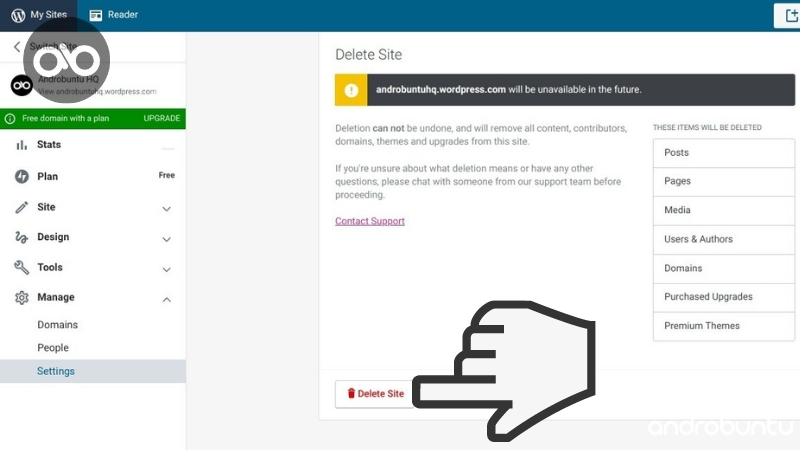Screen dimensions: 800x450
Task: Click the View androbuntuhq.wordpress.com site link
Action: point(97,92)
